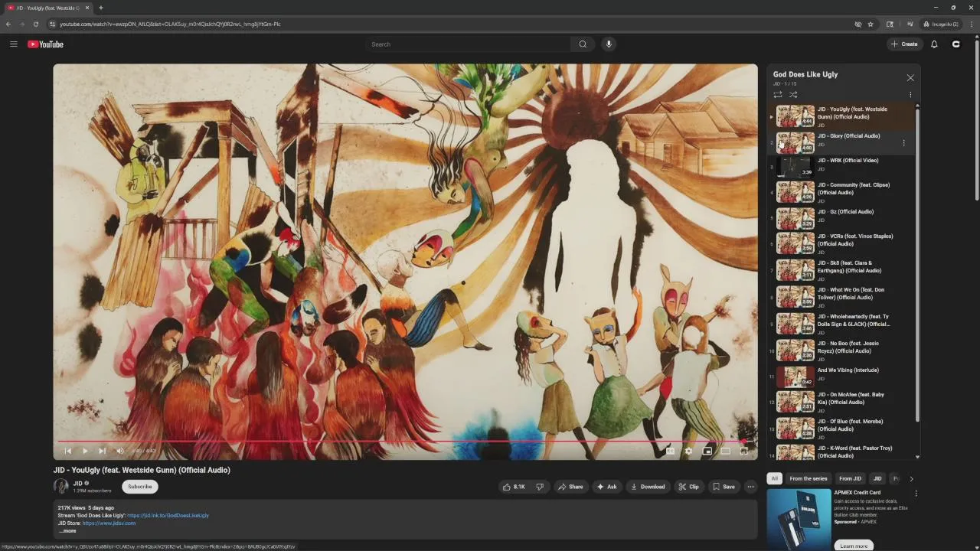Open the Create menu
The width and height of the screenshot is (980, 551).
click(x=904, y=44)
